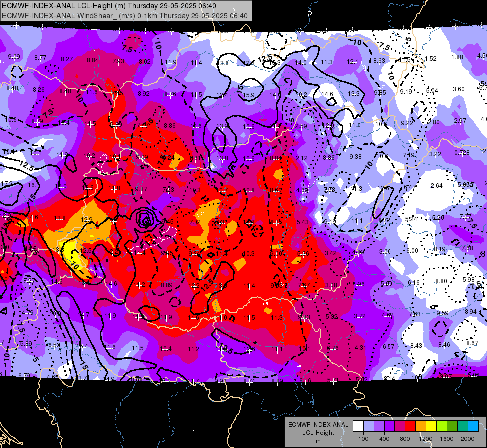Click the wind shear value '9.09' near the top-left corner
Viewport: 487px width, 448px height.
click(x=14, y=57)
